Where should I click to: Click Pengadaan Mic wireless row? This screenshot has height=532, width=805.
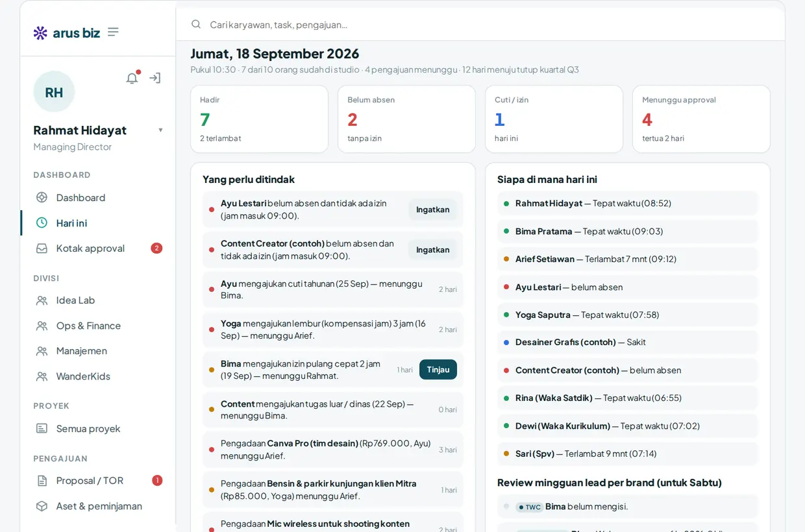click(x=333, y=524)
